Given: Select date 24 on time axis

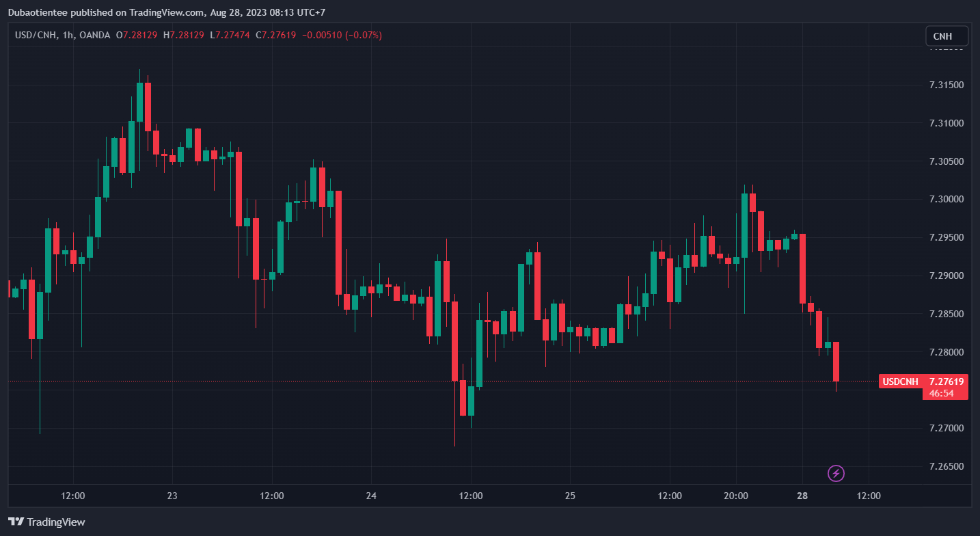Looking at the screenshot, I should (x=371, y=496).
